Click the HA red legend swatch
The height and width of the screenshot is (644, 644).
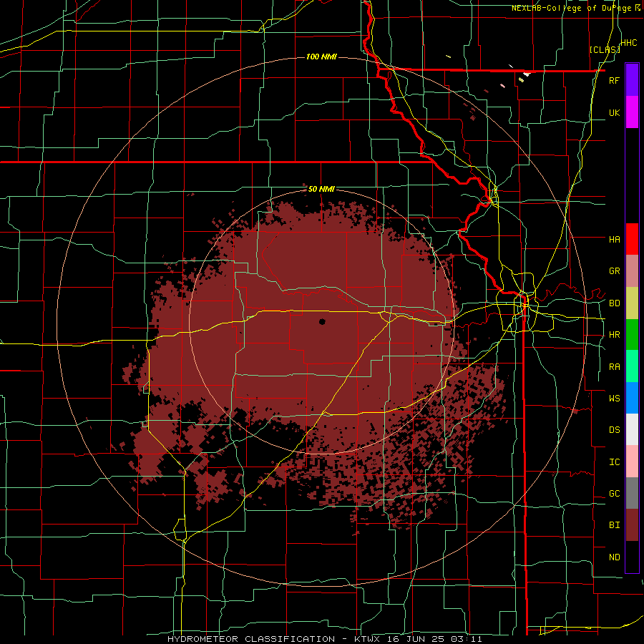tap(632, 239)
